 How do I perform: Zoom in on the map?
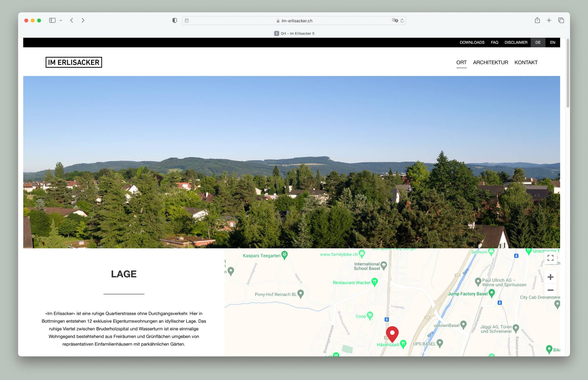tap(550, 277)
